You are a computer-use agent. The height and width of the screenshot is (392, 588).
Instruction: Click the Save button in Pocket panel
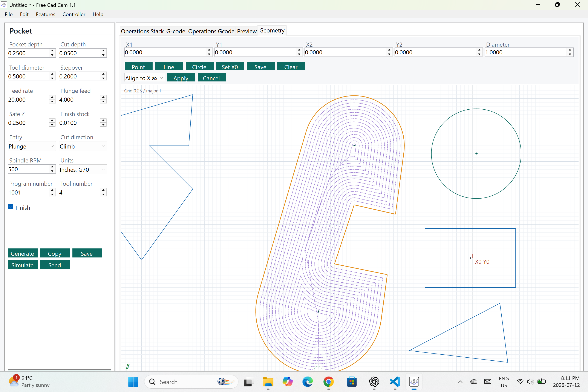point(87,253)
